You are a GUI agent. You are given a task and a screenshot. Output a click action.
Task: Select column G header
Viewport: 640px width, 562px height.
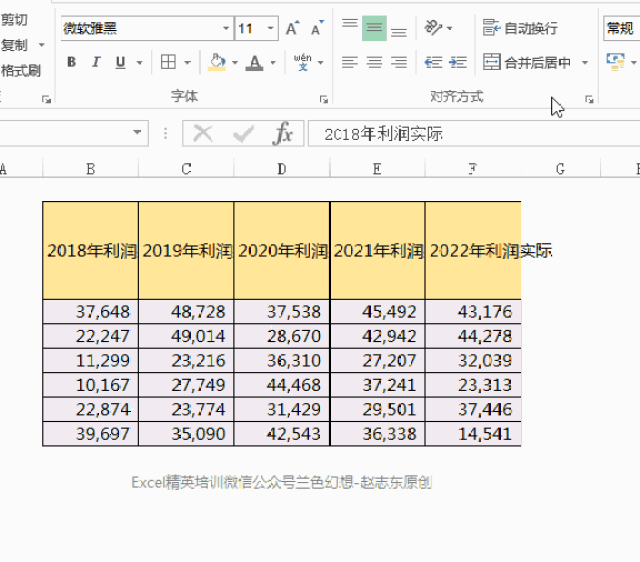click(560, 169)
